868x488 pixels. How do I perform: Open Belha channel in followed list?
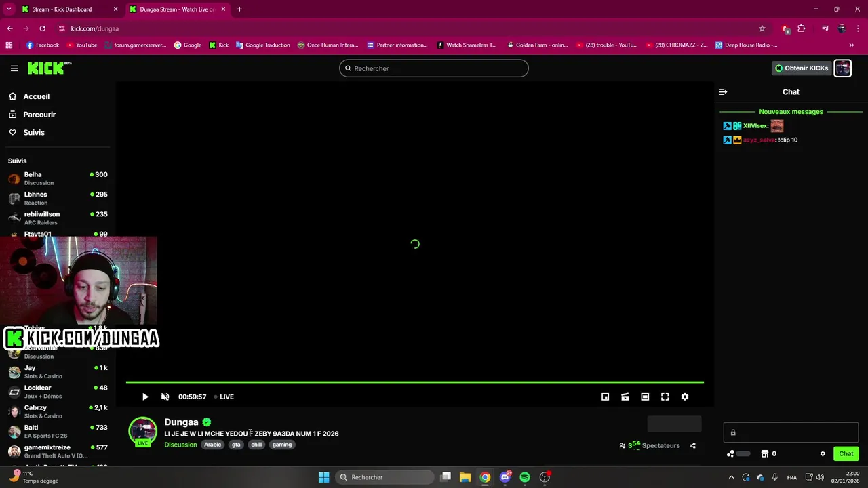[x=58, y=178]
